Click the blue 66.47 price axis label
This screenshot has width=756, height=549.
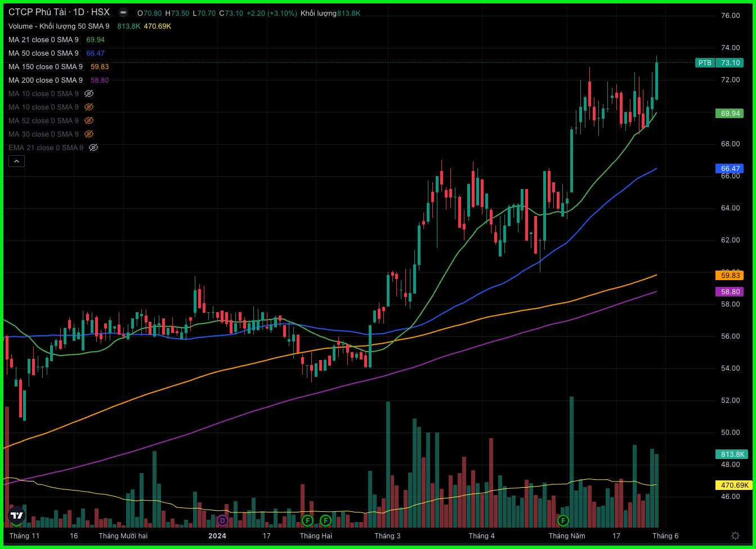click(730, 168)
